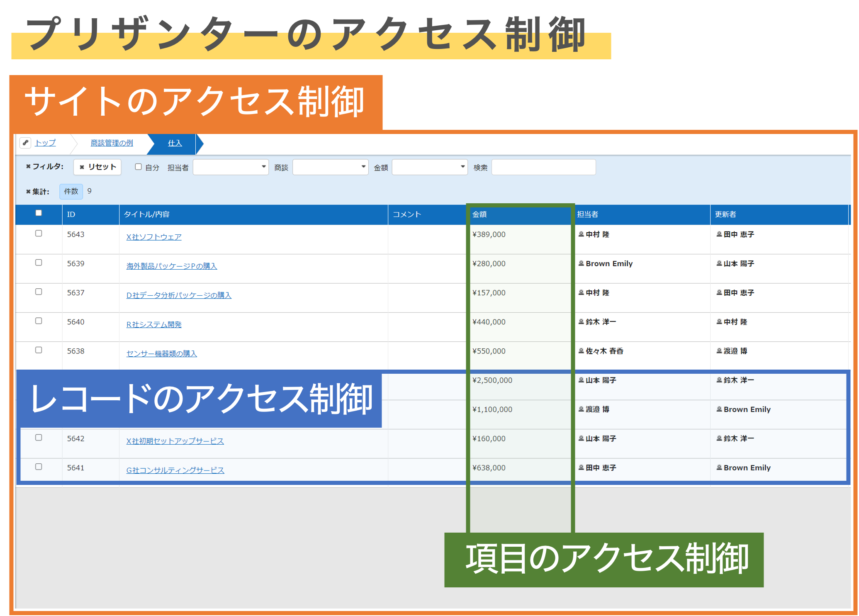Image resolution: width=859 pixels, height=616 pixels.
Task: Open the 金額 filter dropdown
Action: coord(430,167)
